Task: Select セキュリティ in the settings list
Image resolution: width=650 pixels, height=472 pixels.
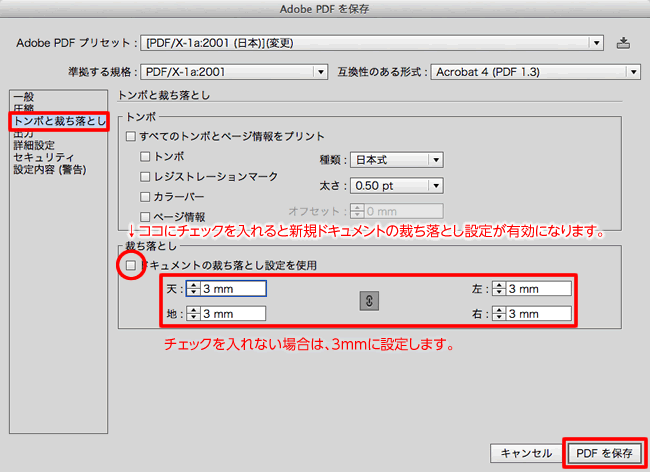Action: 44,157
